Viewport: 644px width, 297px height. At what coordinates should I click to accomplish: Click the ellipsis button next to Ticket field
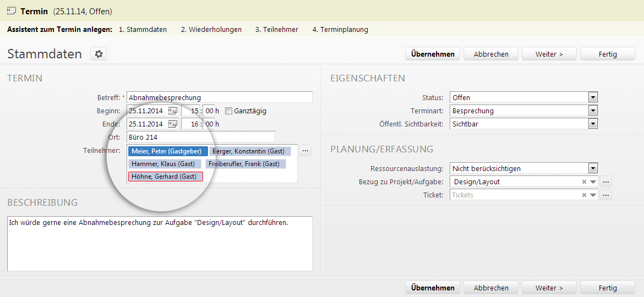coord(606,195)
